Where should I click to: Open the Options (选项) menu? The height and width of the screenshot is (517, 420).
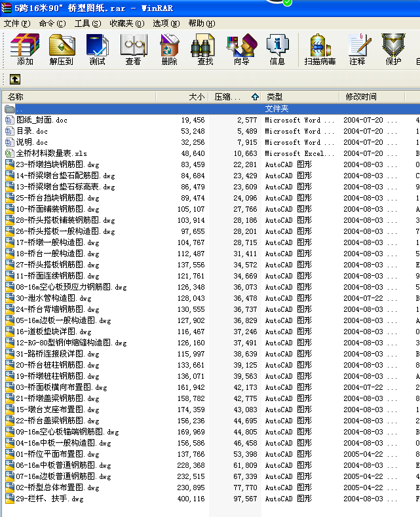(166, 24)
